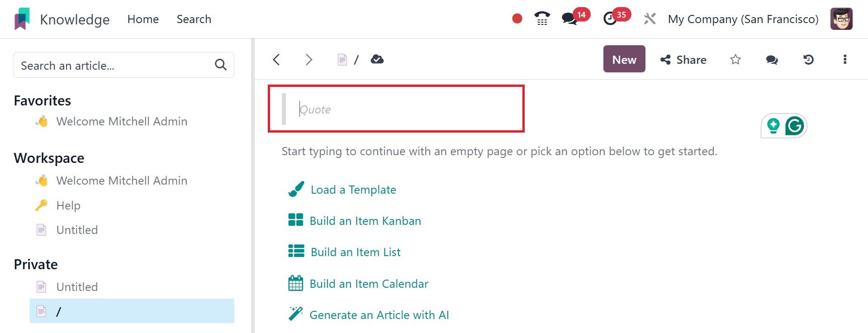Open the Discuss messages icon
This screenshot has height=333, width=868.
(569, 19)
